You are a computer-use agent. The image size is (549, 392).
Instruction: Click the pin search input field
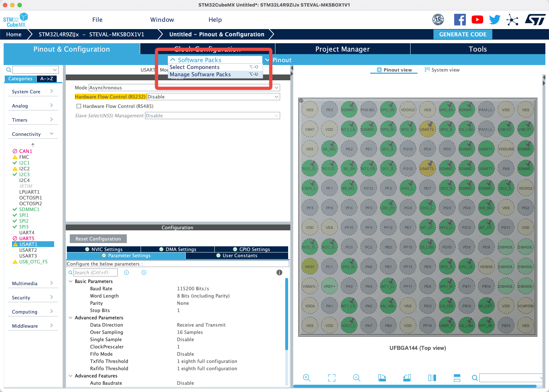coord(511,378)
